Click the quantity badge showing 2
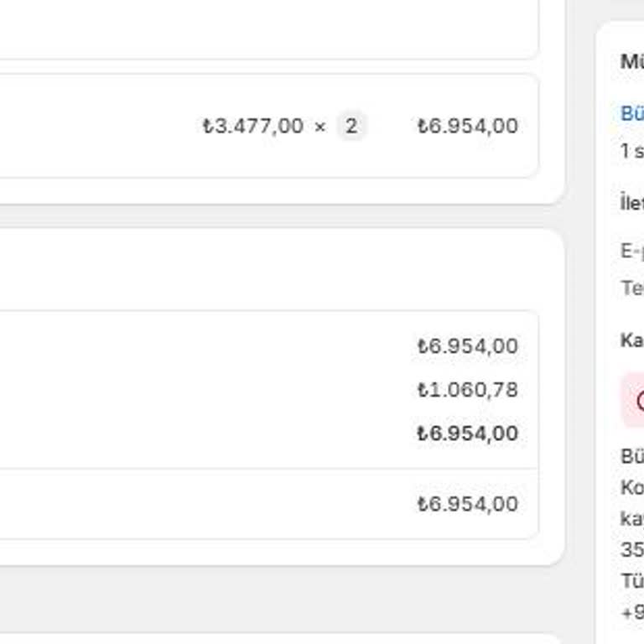Viewport: 644px width, 644px height. point(351,127)
